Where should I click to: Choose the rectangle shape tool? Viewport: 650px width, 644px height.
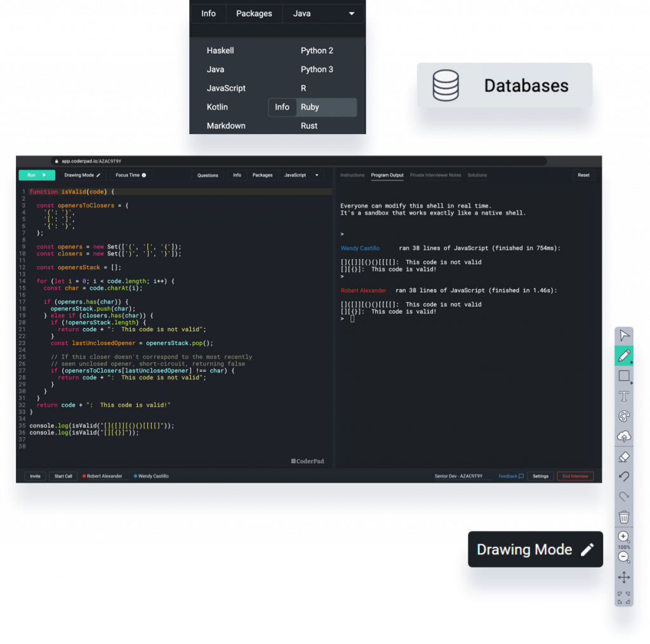click(x=624, y=376)
